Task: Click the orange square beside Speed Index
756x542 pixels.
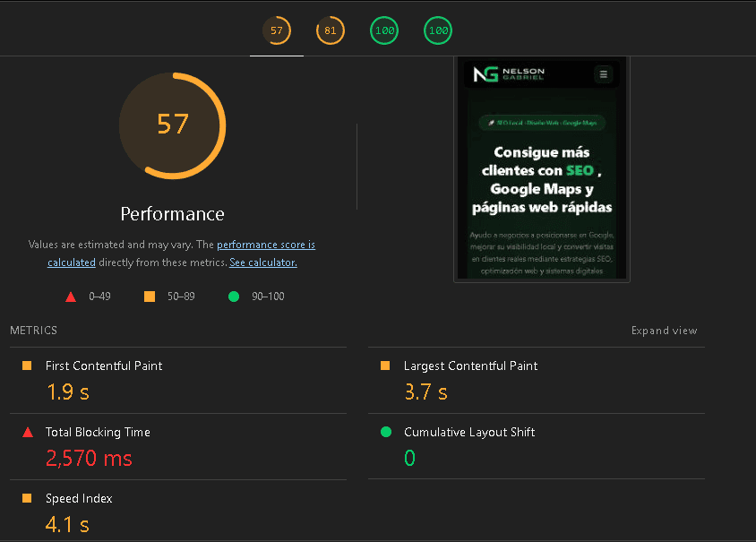Action: 27,498
